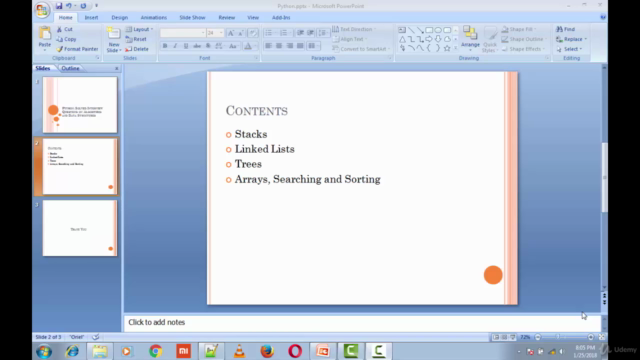640x360 pixels.
Task: Cut the selection
Action: pos(64,29)
